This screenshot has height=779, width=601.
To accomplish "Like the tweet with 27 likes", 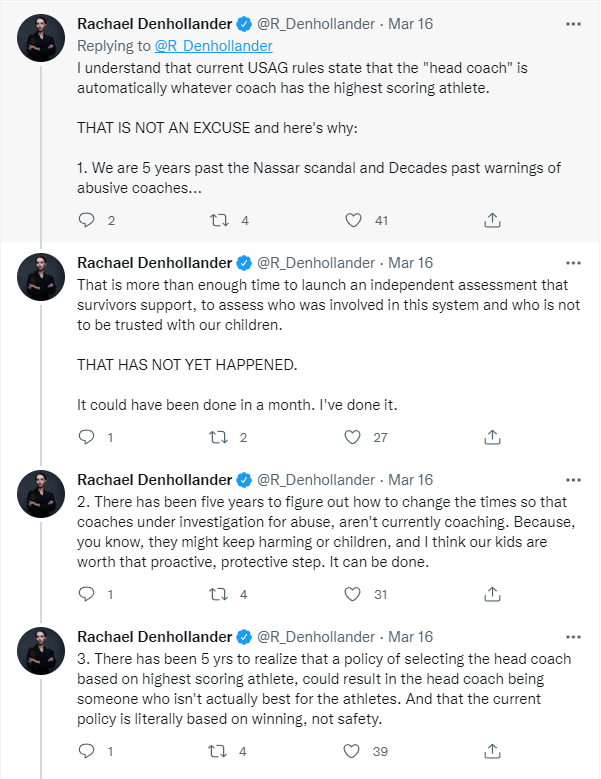I will point(352,437).
